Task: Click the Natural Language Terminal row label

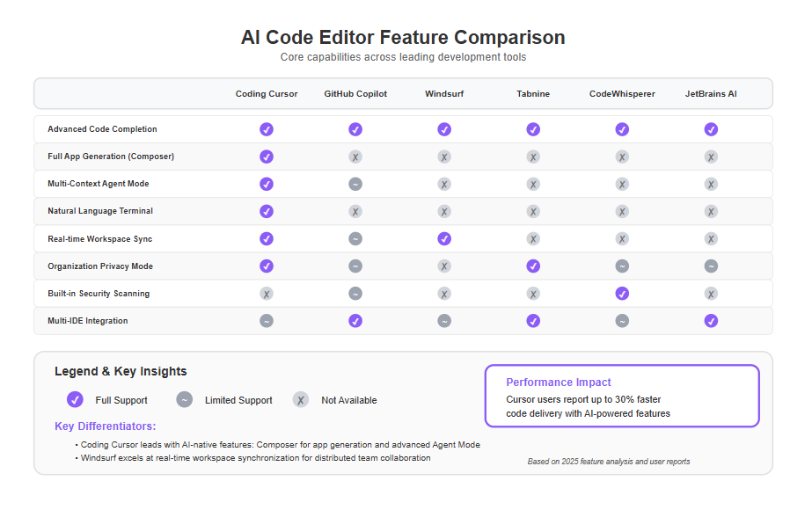Action: pyautogui.click(x=100, y=211)
